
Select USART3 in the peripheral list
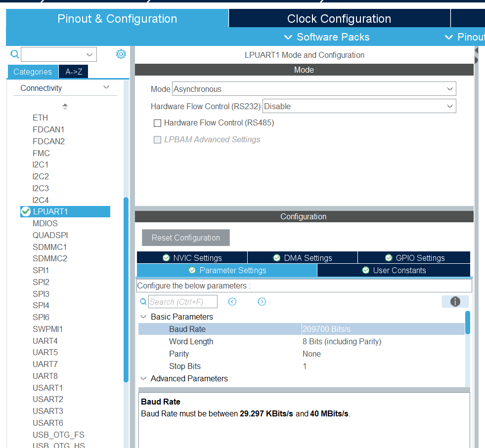click(x=47, y=411)
